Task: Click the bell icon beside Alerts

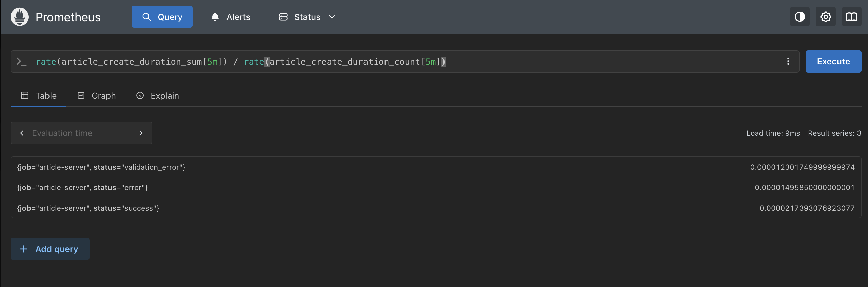Action: tap(215, 17)
